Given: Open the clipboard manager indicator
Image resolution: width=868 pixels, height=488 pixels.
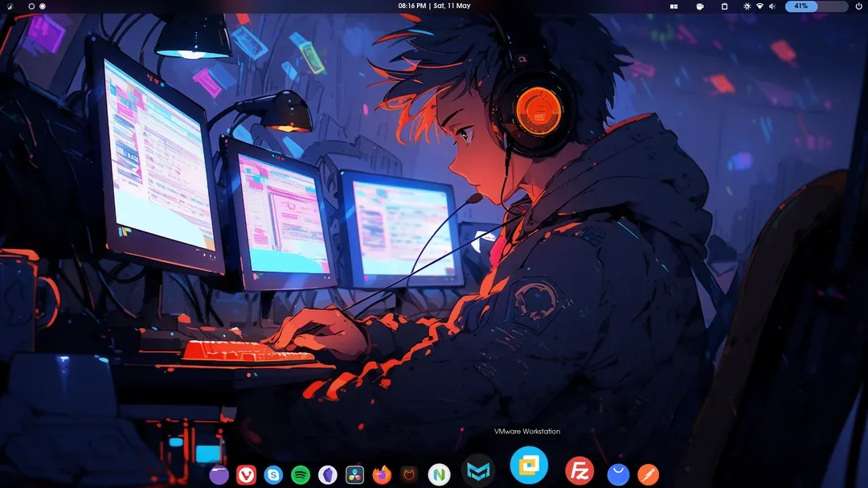Looking at the screenshot, I should tap(725, 6).
